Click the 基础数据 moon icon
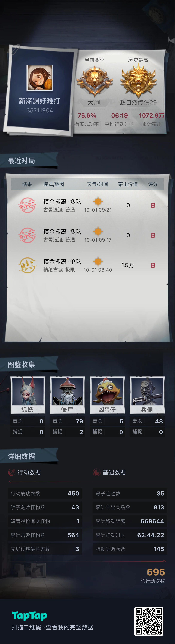This screenshot has width=175, height=644. tap(97, 472)
